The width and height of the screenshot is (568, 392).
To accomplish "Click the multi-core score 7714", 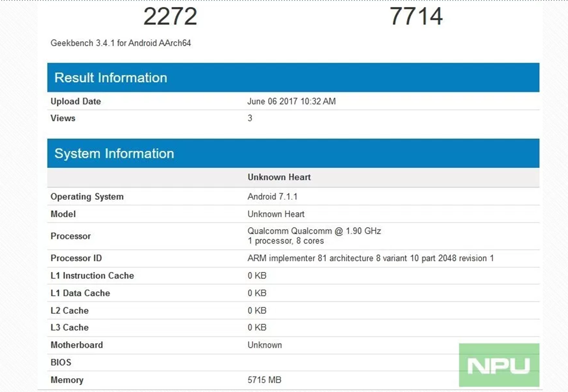I will click(416, 17).
